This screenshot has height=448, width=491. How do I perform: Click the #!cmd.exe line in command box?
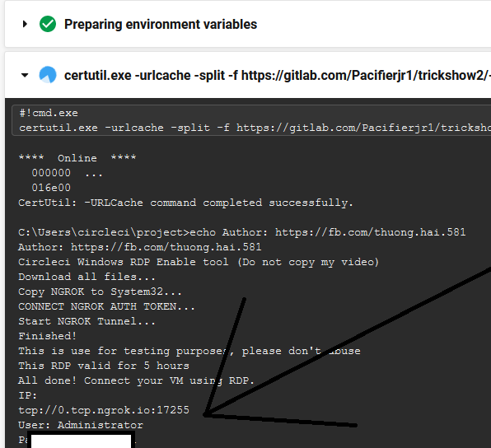pyautogui.click(x=49, y=113)
